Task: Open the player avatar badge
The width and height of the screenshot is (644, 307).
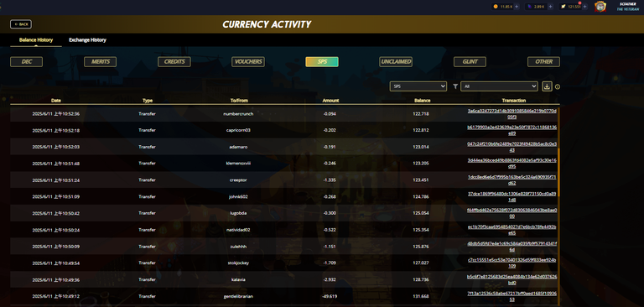Action: click(600, 7)
